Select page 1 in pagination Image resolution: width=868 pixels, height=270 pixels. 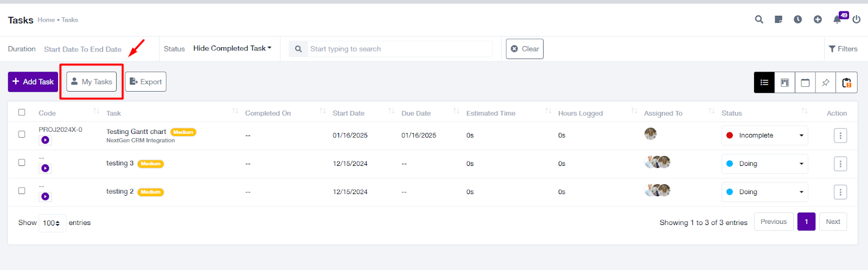[x=806, y=222]
